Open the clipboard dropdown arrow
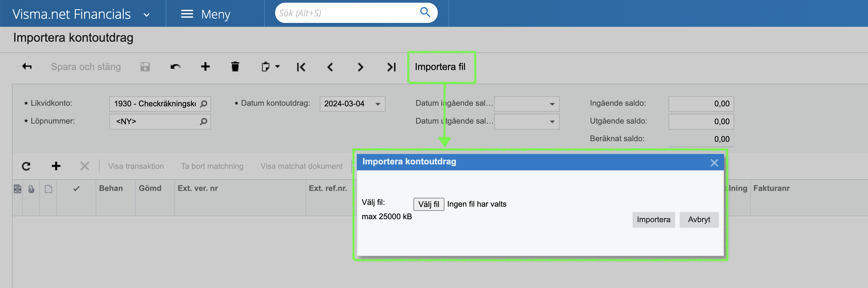Screen dimensions: 868x288 277,67
